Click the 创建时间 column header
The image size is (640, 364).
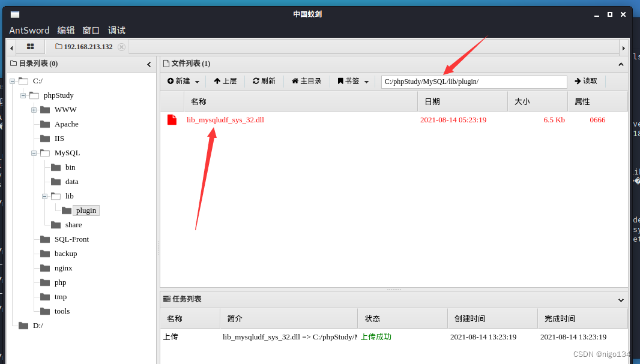pyautogui.click(x=492, y=318)
